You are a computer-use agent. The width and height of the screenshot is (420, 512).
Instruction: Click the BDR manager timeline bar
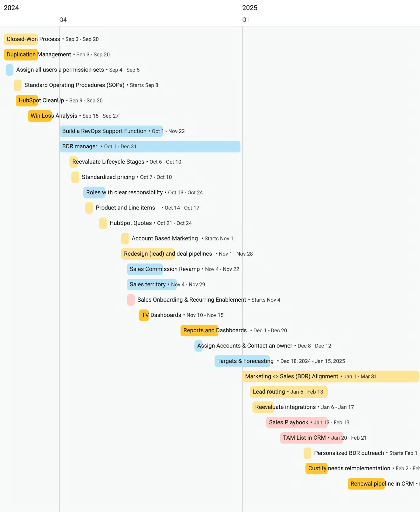(150, 147)
